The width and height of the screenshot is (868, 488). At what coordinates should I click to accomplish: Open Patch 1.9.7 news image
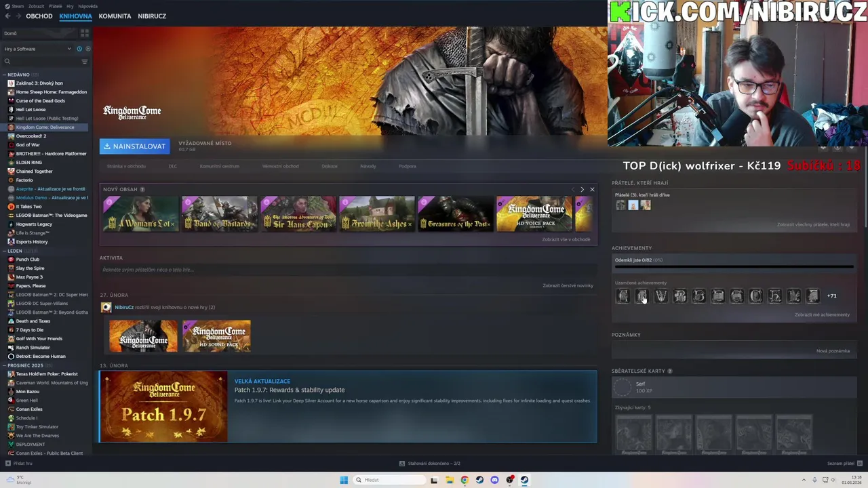point(163,407)
